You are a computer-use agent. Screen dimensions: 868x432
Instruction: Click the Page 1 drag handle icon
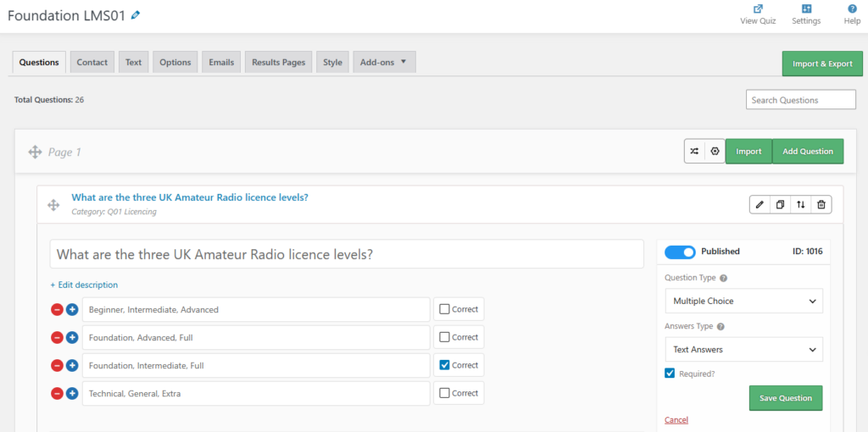(35, 152)
